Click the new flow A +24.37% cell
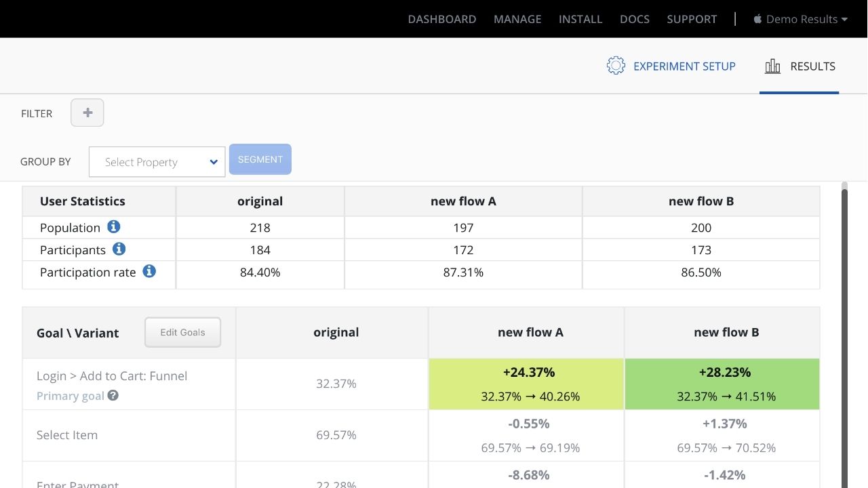 pyautogui.click(x=526, y=384)
